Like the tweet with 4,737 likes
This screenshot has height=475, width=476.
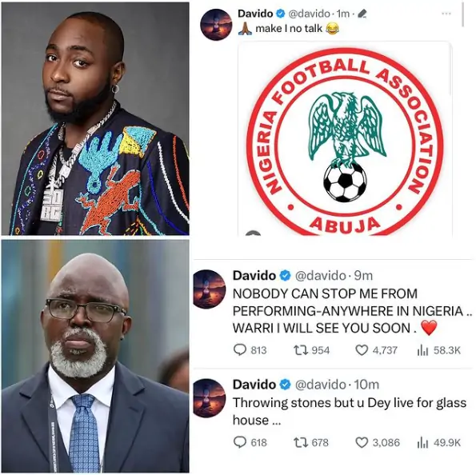[362, 350]
